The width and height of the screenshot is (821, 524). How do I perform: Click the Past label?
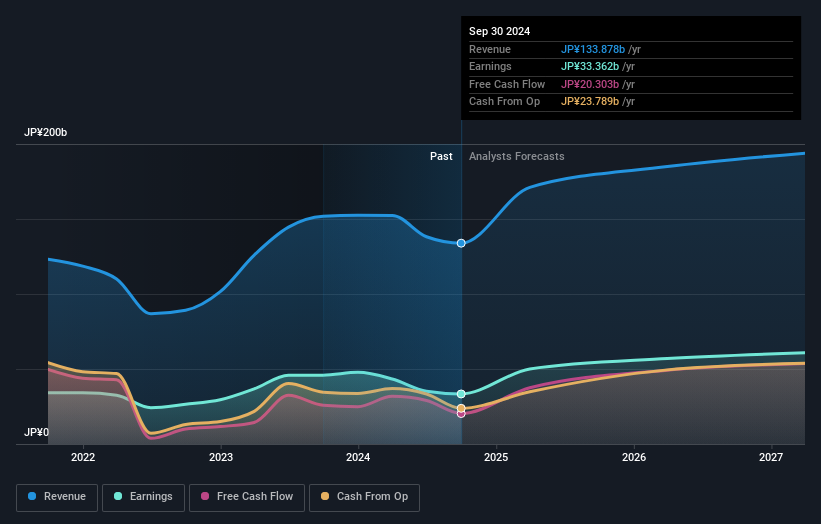click(441, 157)
